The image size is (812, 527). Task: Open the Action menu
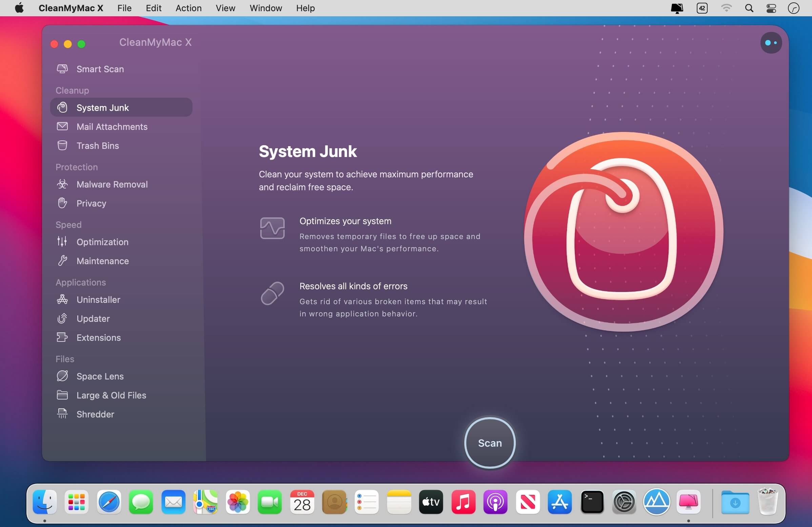pyautogui.click(x=188, y=8)
